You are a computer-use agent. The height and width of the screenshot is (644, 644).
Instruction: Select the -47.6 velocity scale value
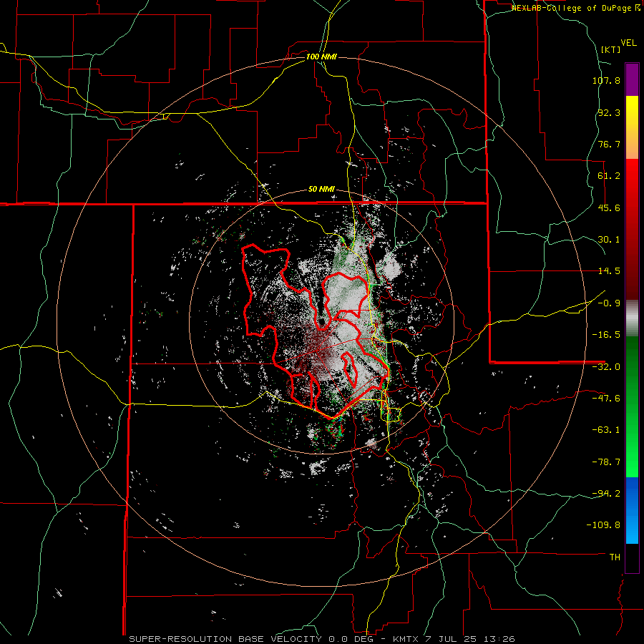tap(606, 399)
